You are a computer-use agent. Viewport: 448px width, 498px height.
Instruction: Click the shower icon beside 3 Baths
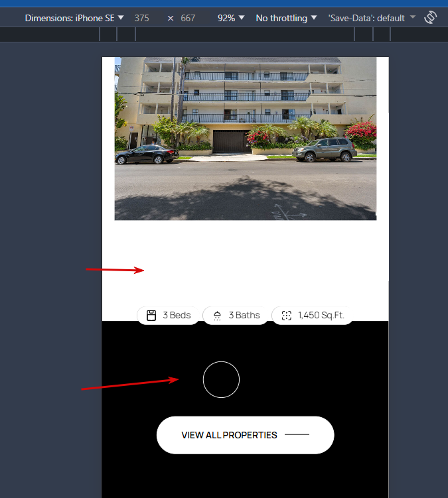[x=217, y=316]
